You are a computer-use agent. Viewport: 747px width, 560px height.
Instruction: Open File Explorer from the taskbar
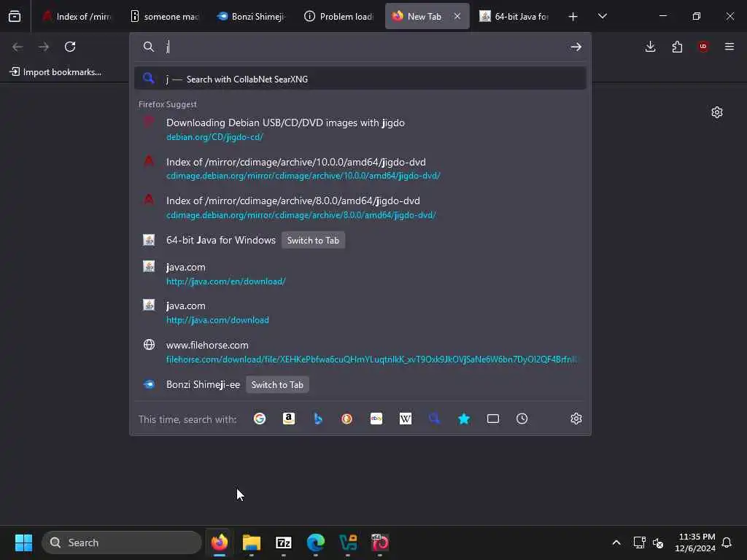click(x=252, y=542)
